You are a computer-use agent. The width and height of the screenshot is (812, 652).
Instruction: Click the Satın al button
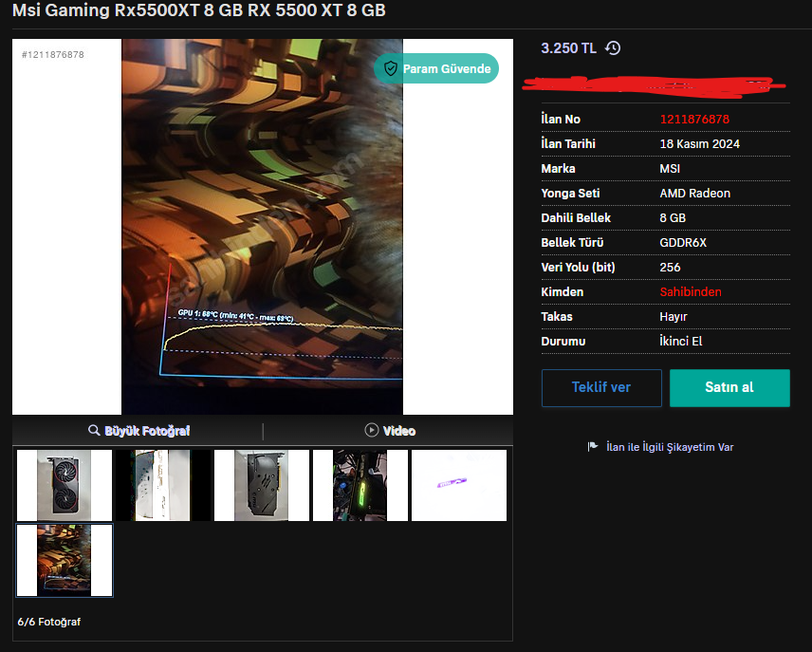(x=729, y=387)
